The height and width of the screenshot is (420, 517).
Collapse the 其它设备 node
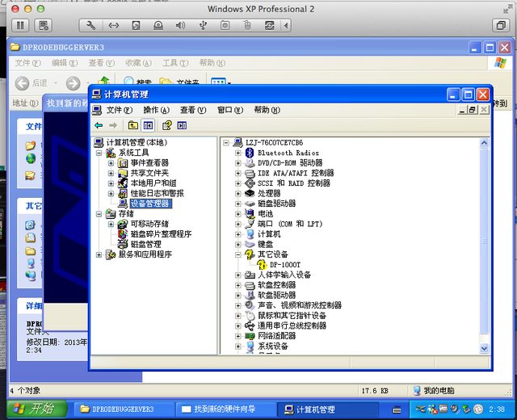238,254
